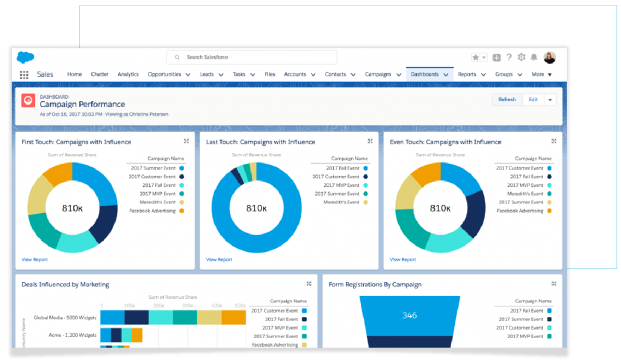Expand the Leads tab dropdown chevron
621x364 pixels.
coord(221,74)
